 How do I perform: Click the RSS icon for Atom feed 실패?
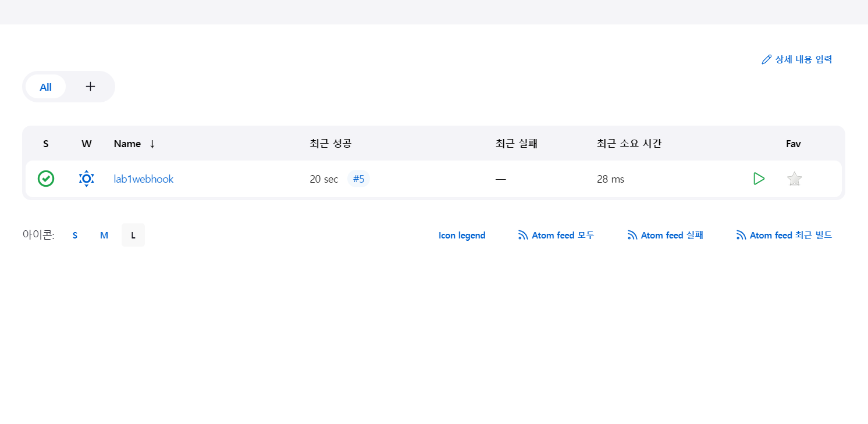point(632,236)
